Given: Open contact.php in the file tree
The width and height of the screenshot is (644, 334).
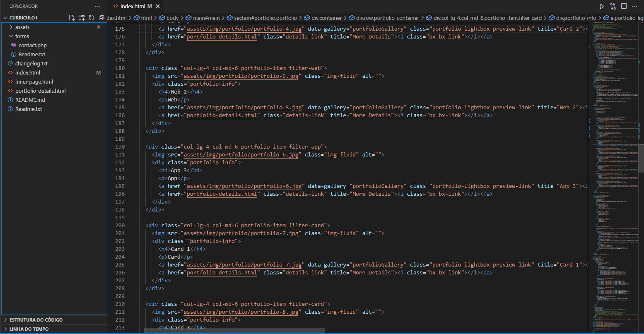Looking at the screenshot, I should tap(32, 45).
